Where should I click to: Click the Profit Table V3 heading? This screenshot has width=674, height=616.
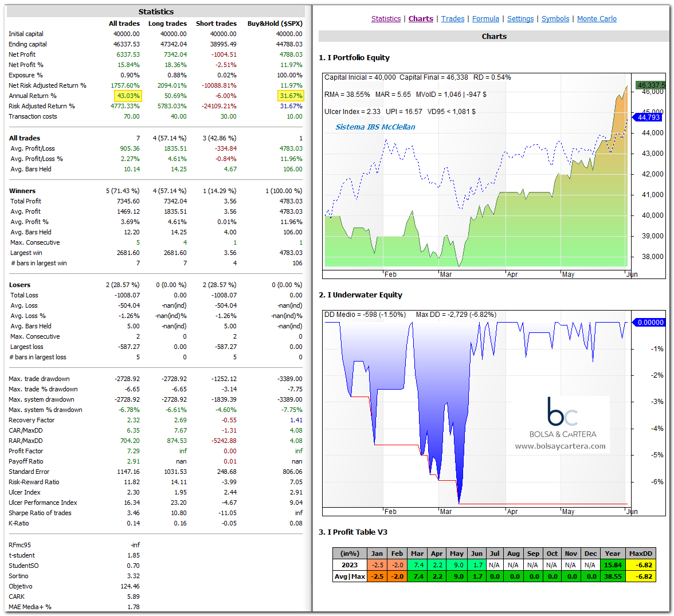click(353, 532)
